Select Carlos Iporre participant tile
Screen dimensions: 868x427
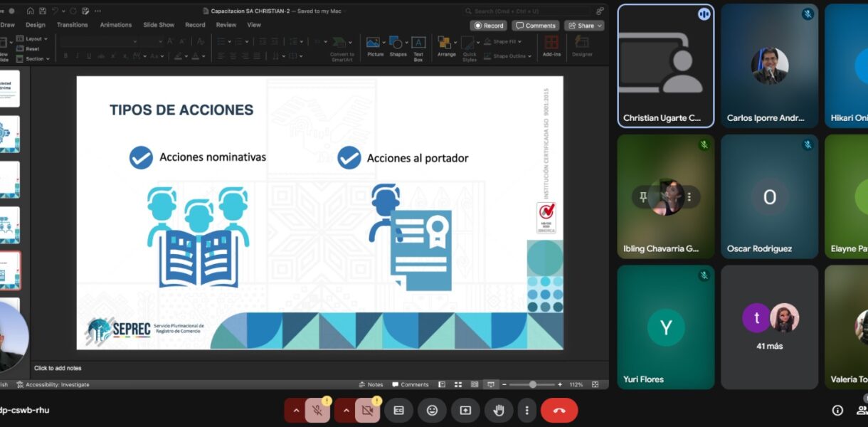(x=769, y=65)
